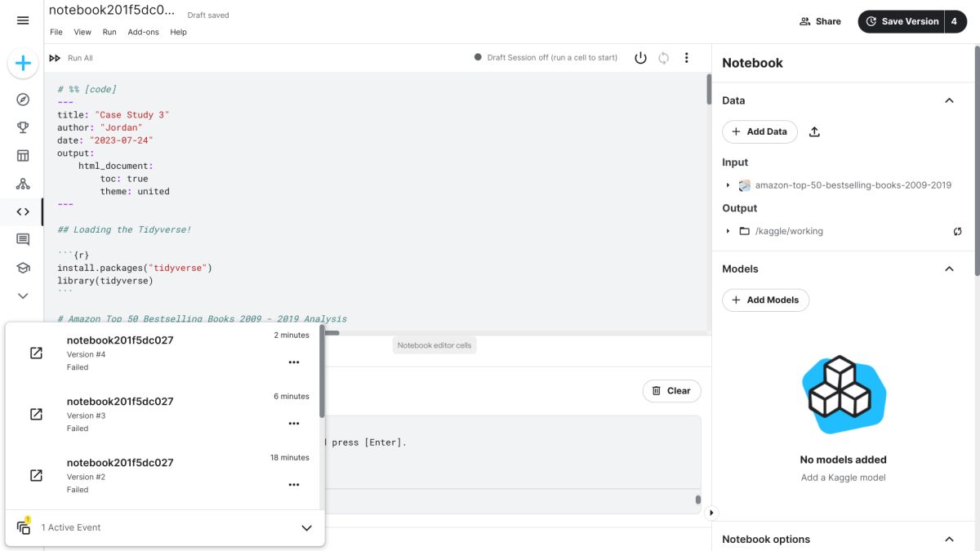The height and width of the screenshot is (551, 980).
Task: Click the blue plus Create button
Action: click(23, 64)
